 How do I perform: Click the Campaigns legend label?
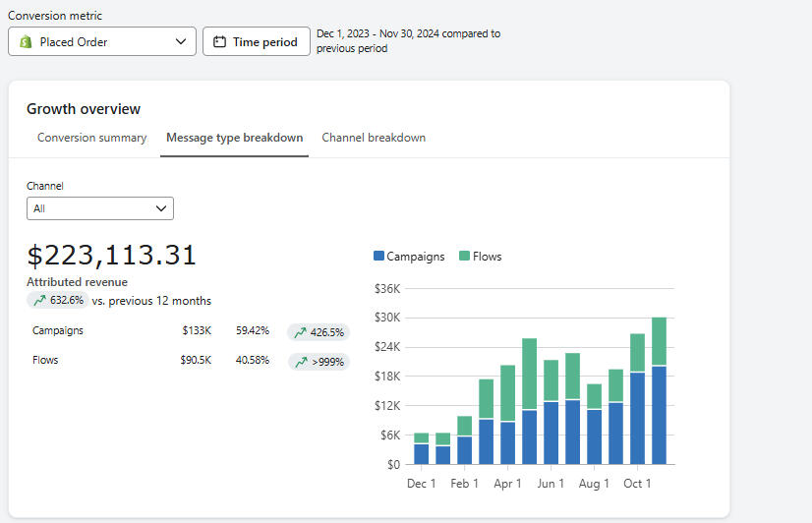pos(415,257)
